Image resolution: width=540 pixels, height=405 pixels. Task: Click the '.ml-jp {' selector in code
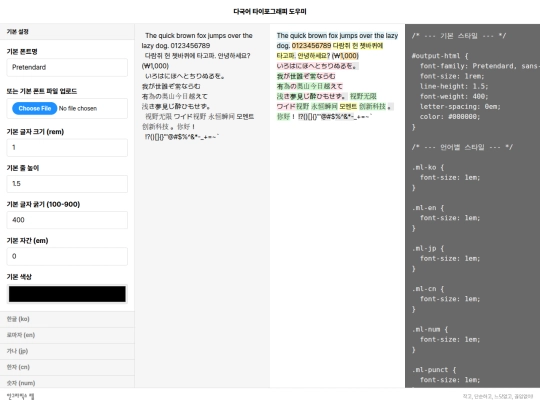coord(428,248)
